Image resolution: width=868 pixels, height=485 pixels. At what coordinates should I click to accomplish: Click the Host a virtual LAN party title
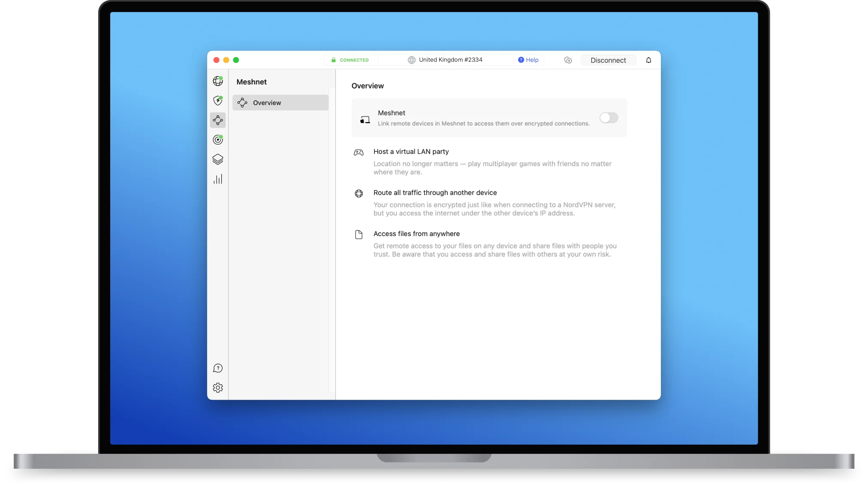411,152
